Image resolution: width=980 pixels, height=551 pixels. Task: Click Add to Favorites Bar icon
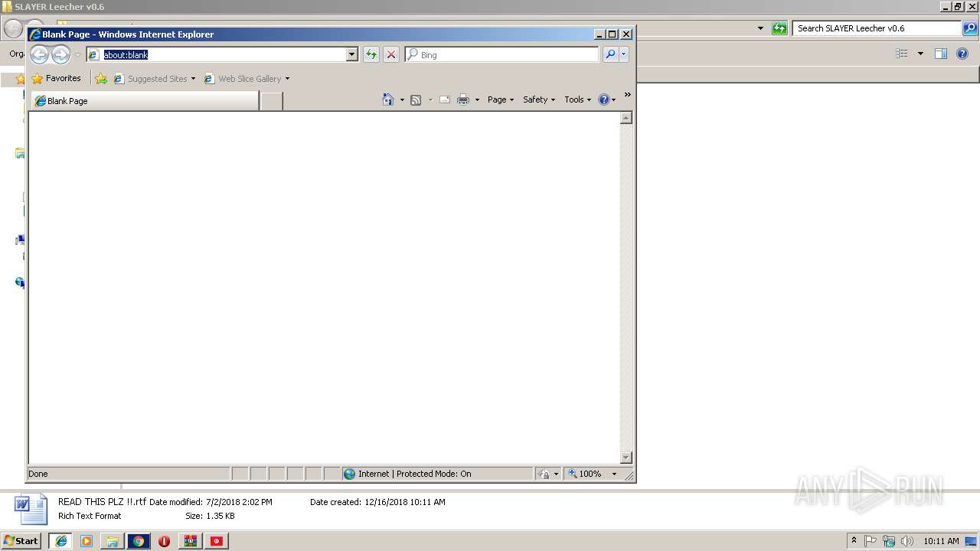click(x=101, y=78)
